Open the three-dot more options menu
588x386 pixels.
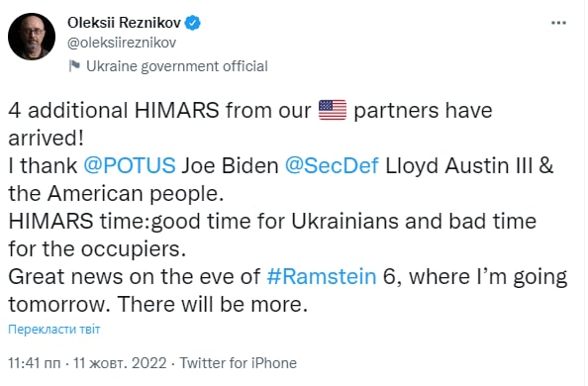pos(558,23)
